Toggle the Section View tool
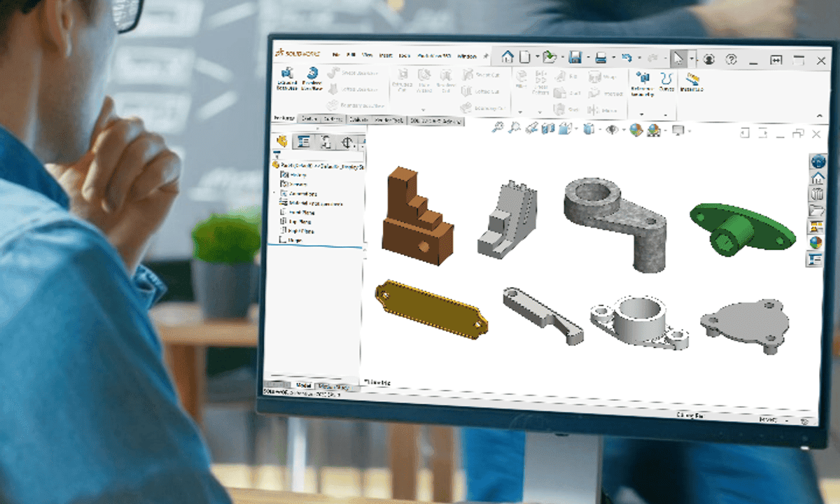This screenshot has height=504, width=840. point(547,129)
